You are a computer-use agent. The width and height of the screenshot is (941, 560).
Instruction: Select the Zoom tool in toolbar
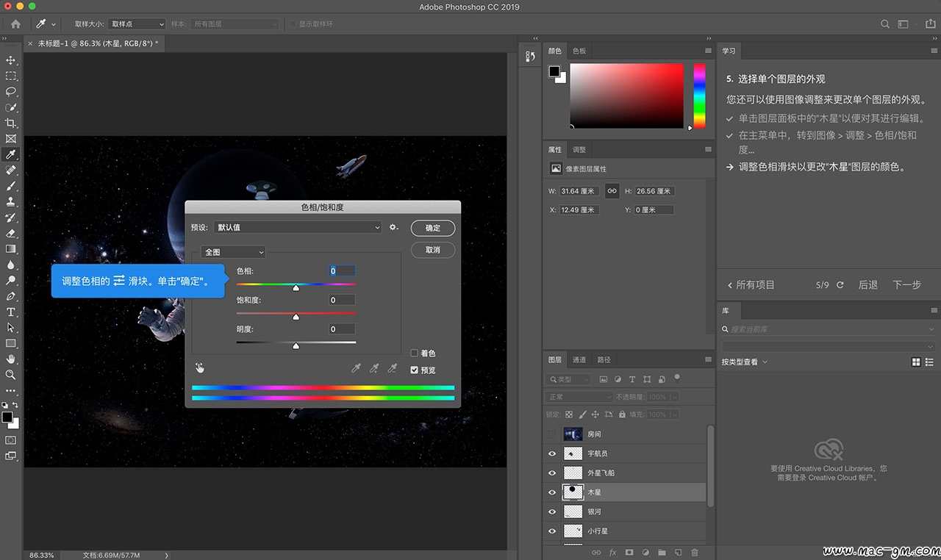click(x=11, y=374)
